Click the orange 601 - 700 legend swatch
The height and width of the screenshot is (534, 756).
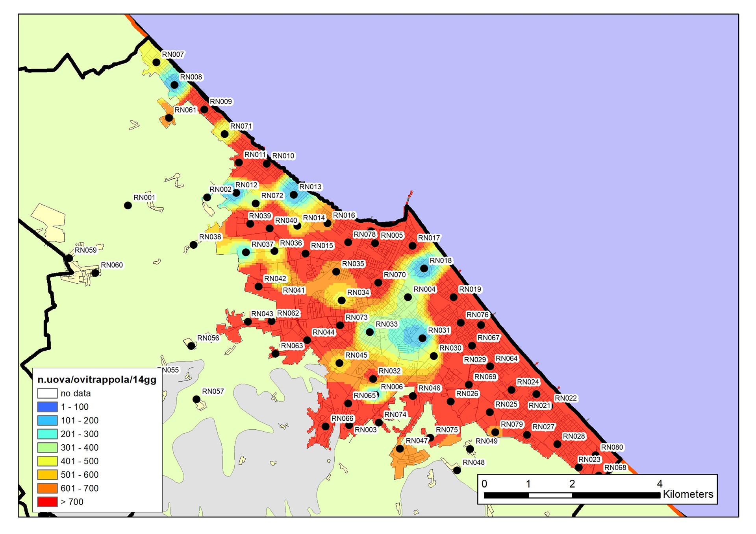[x=47, y=488]
